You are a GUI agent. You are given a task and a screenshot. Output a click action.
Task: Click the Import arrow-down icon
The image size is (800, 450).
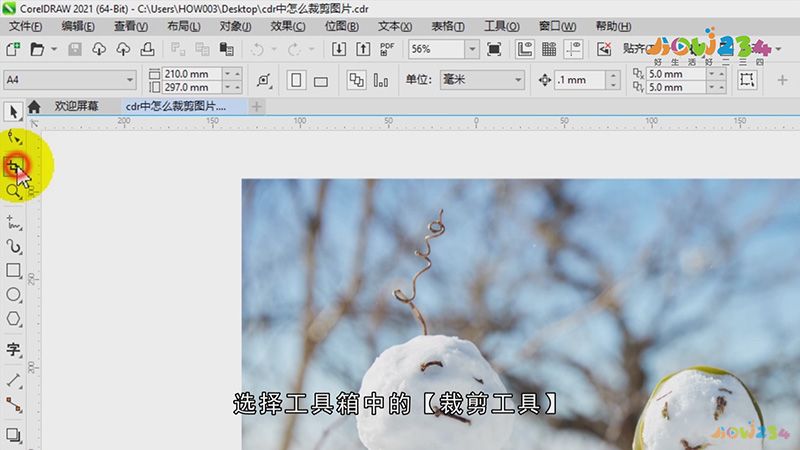point(339,49)
